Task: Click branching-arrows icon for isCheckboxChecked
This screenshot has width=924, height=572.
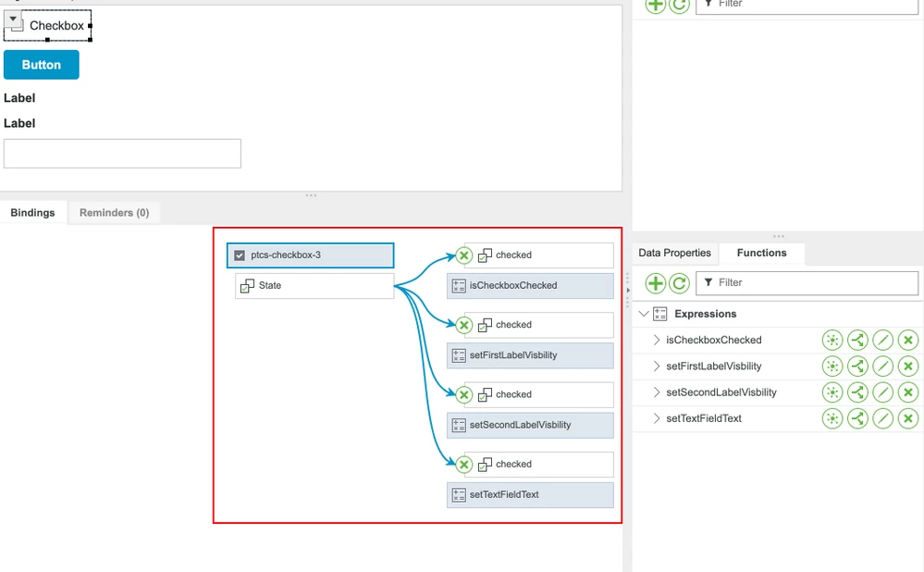Action: tap(857, 341)
